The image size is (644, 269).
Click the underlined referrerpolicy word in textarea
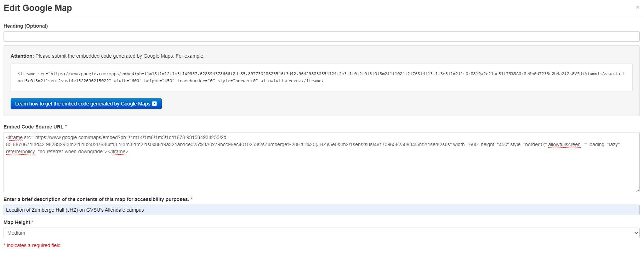click(20, 152)
